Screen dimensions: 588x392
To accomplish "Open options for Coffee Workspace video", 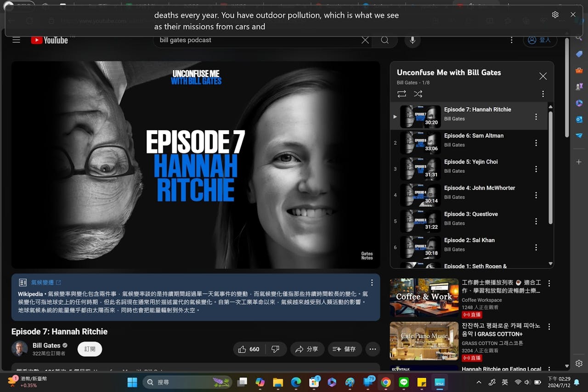I will pos(549,283).
